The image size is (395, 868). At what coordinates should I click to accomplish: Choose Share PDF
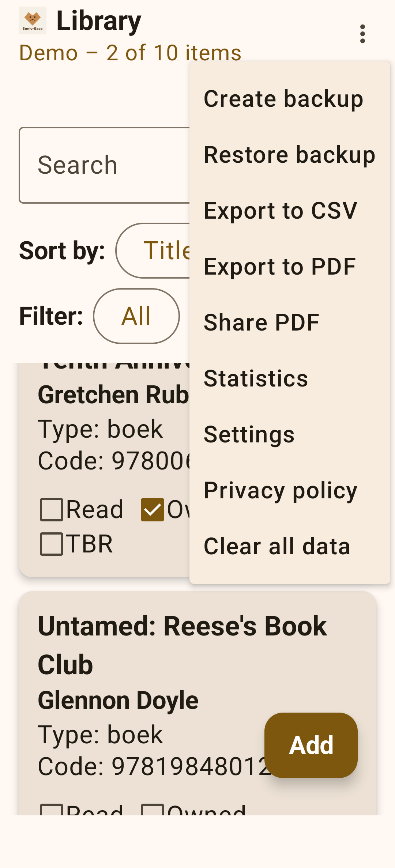click(261, 322)
